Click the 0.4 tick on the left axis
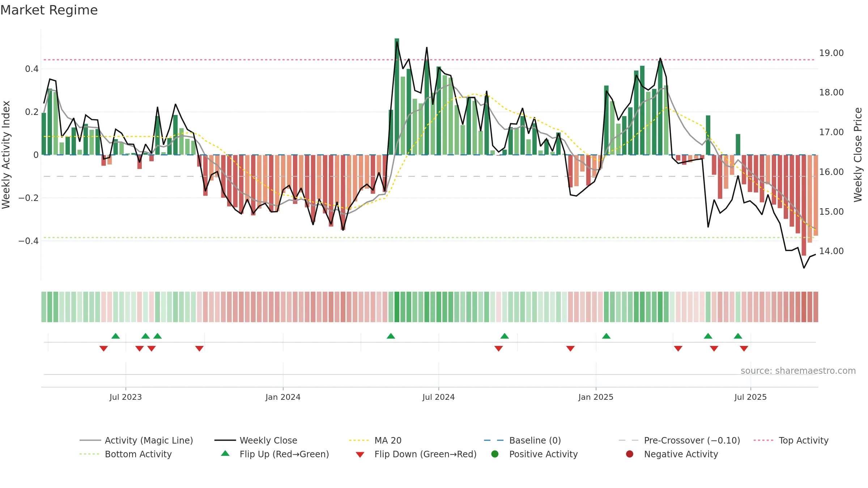The height and width of the screenshot is (488, 868). [x=32, y=69]
